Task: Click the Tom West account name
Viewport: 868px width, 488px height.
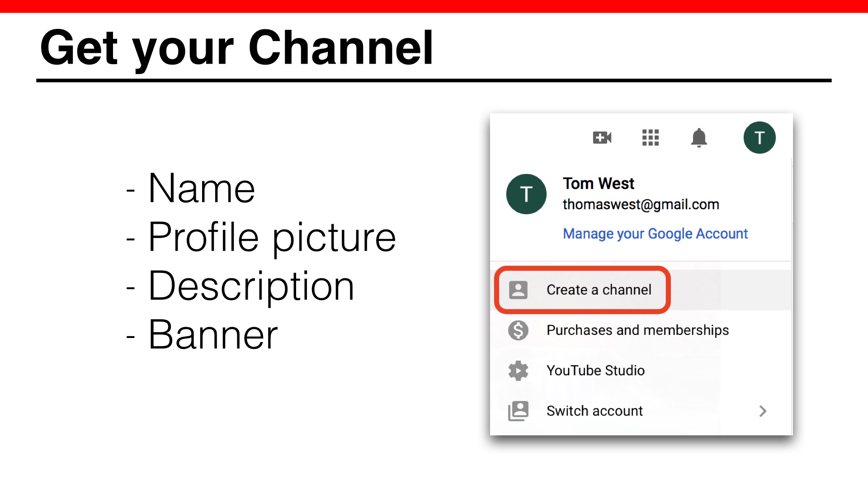Action: [599, 183]
